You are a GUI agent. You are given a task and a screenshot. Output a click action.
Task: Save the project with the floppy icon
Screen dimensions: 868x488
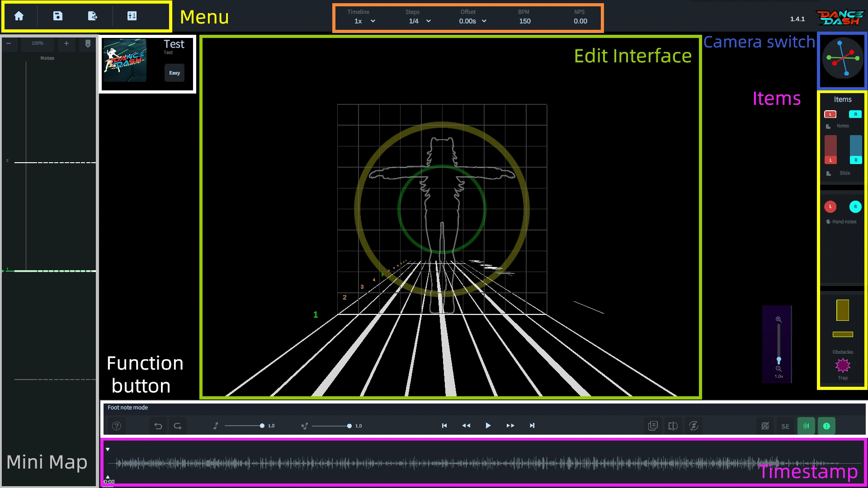pos(58,16)
